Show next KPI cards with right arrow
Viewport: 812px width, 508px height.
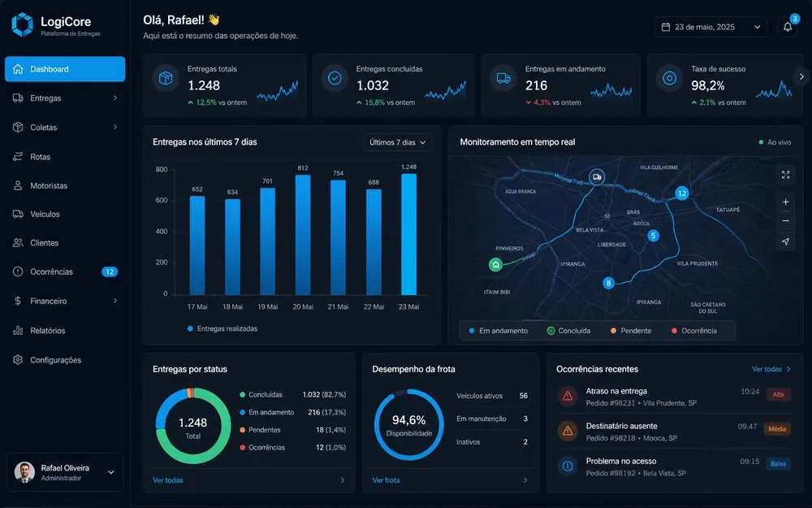[801, 76]
